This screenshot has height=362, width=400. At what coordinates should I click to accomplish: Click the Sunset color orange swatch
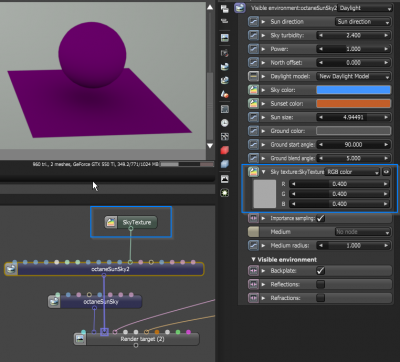pyautogui.click(x=353, y=104)
